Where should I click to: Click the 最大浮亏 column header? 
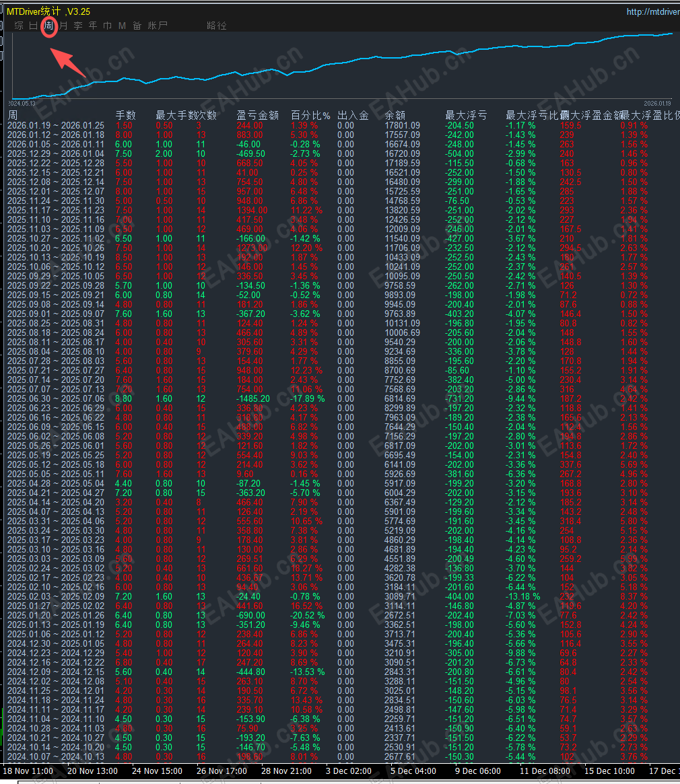tap(466, 116)
